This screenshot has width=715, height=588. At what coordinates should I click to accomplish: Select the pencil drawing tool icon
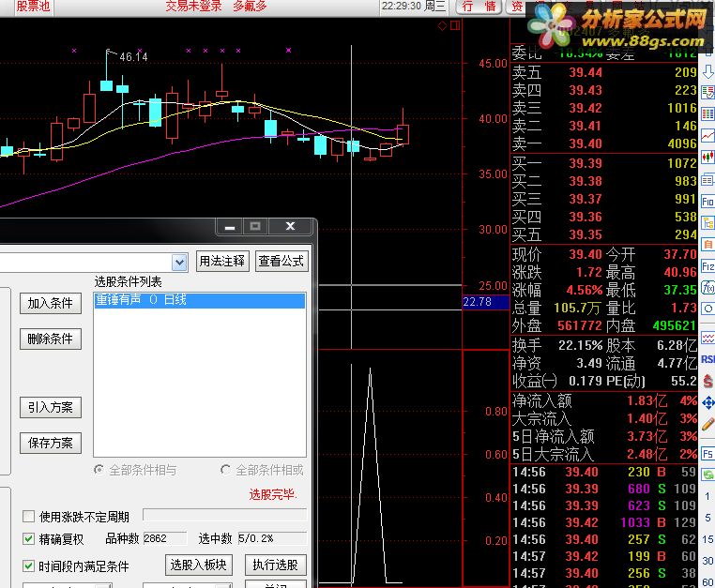coord(707,424)
